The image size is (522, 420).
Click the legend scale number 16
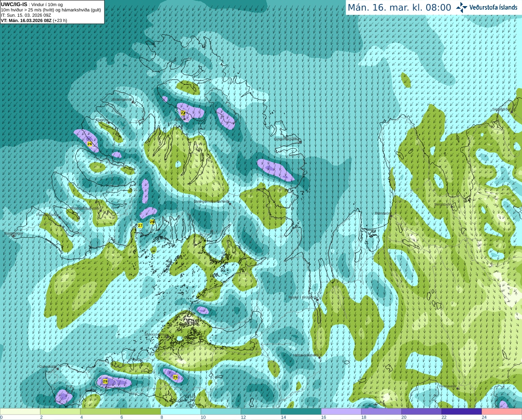[324, 417]
